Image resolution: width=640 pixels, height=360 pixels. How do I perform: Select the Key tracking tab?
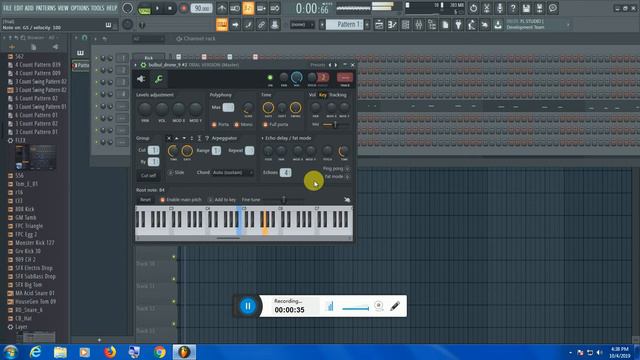[x=323, y=95]
